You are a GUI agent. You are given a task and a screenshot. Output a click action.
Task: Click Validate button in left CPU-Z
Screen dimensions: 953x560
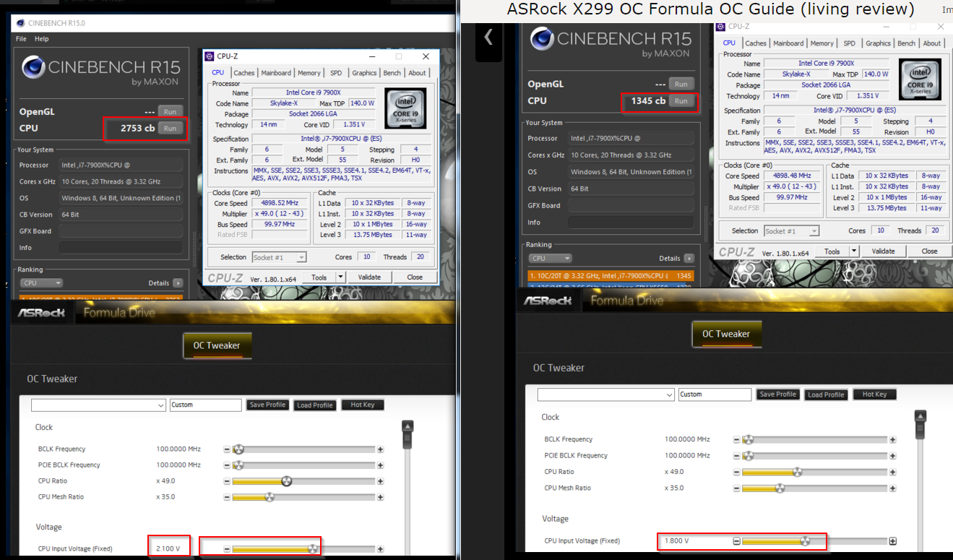[x=369, y=277]
